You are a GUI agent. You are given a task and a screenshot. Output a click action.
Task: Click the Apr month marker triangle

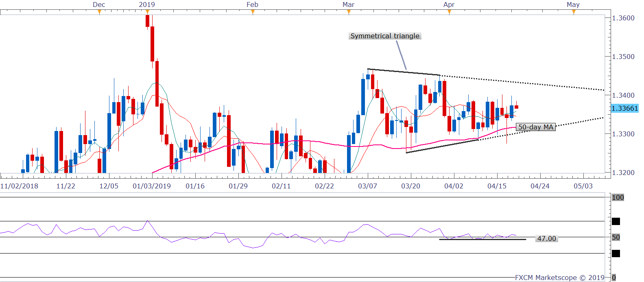[449, 12]
